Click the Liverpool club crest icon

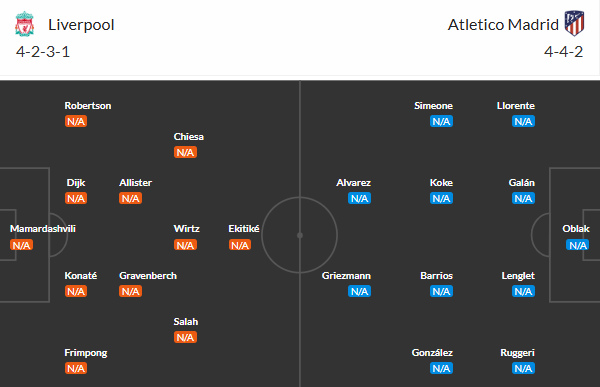point(24,24)
